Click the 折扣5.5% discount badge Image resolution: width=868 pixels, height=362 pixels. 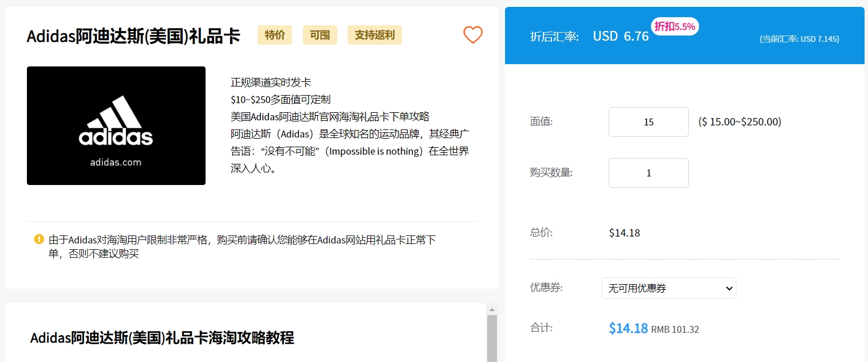[x=675, y=26]
